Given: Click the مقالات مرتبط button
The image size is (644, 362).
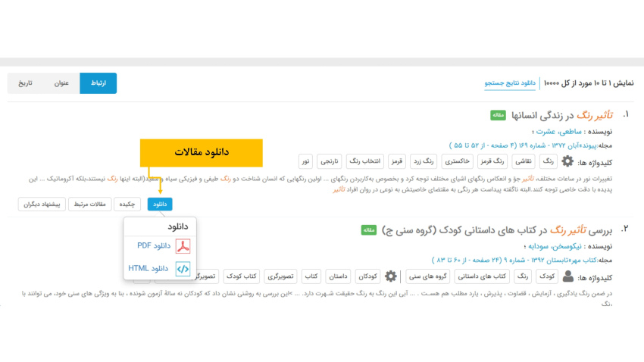Looking at the screenshot, I should click(90, 204).
